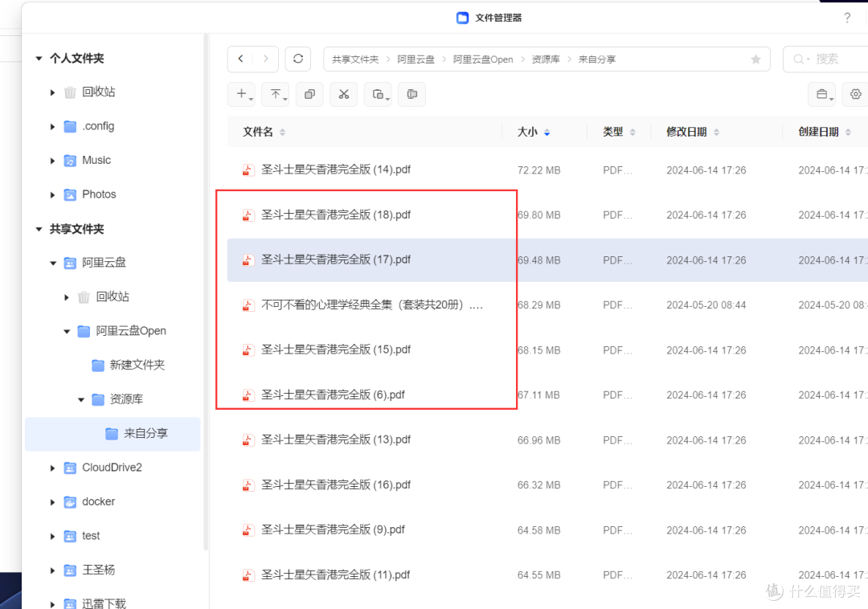Click the personal 回收站 trash icon
Image resolution: width=868 pixels, height=609 pixels.
(70, 92)
